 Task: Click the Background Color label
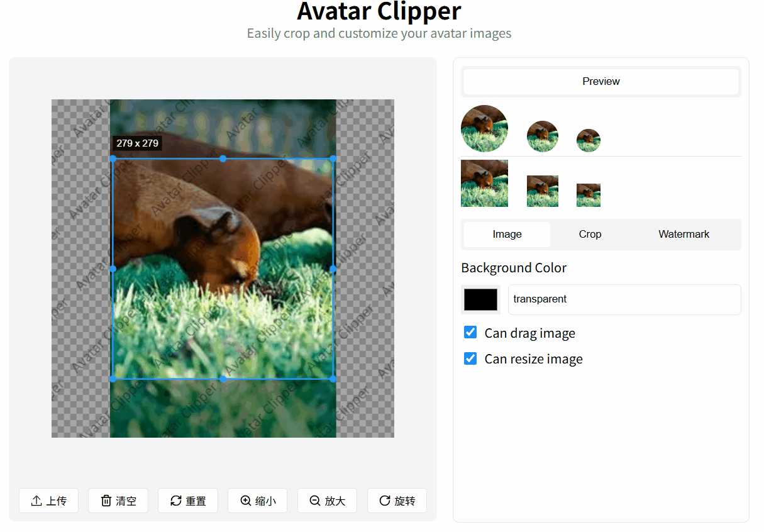[x=514, y=268]
